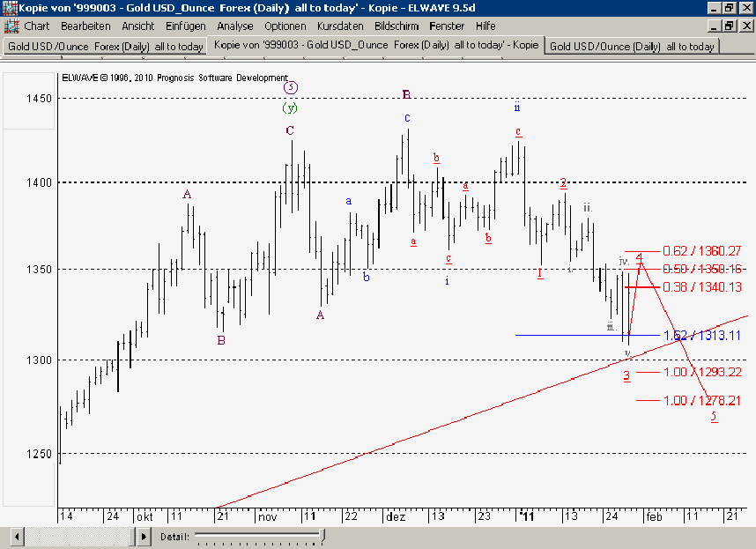This screenshot has width=756, height=549.
Task: Click the Detail slider track
Action: pyautogui.click(x=258, y=535)
